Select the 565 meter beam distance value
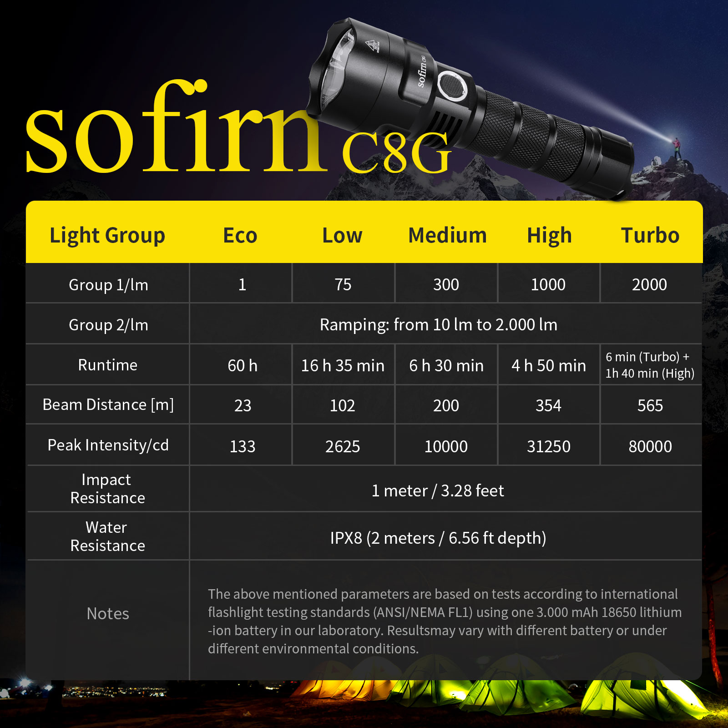Screen dimensions: 728x728 651,404
